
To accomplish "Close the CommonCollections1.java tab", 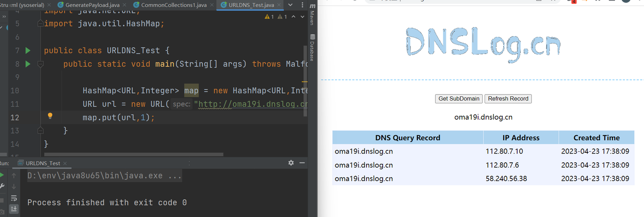I will click(x=211, y=5).
